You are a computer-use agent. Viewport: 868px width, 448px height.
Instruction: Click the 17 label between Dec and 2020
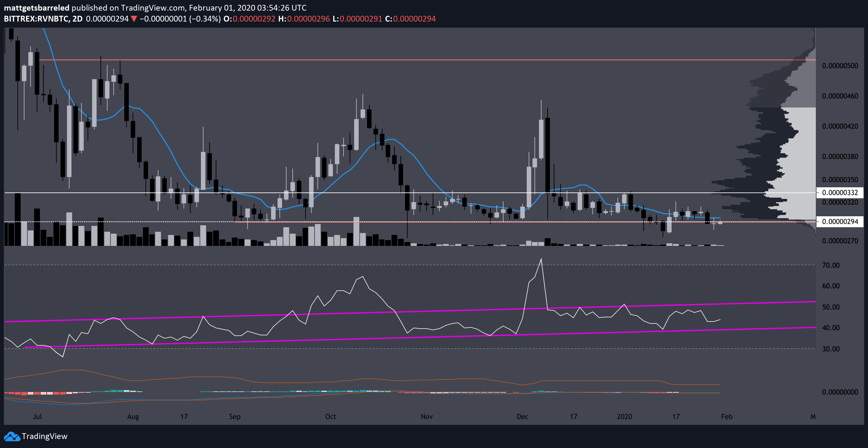pyautogui.click(x=573, y=417)
